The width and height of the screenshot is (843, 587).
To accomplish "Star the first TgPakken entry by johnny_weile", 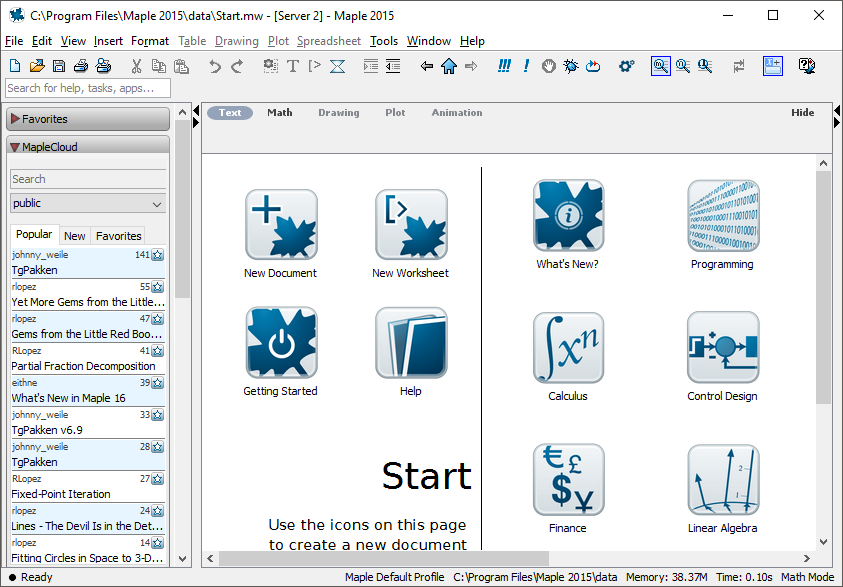I will (x=158, y=255).
